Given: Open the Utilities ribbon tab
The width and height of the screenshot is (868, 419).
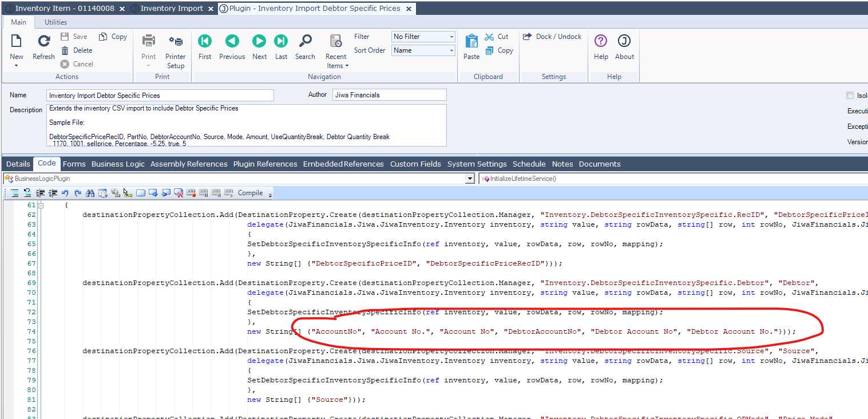Looking at the screenshot, I should (x=56, y=22).
